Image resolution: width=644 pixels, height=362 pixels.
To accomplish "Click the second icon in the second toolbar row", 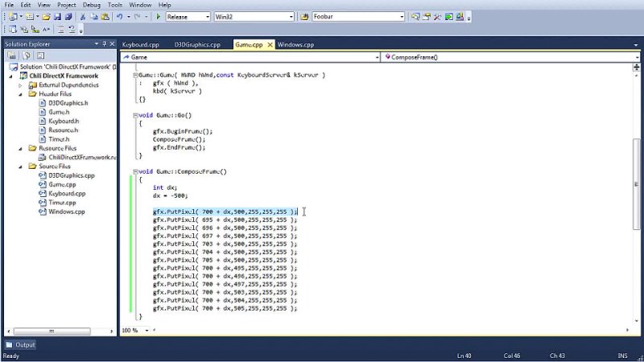I will [24, 30].
